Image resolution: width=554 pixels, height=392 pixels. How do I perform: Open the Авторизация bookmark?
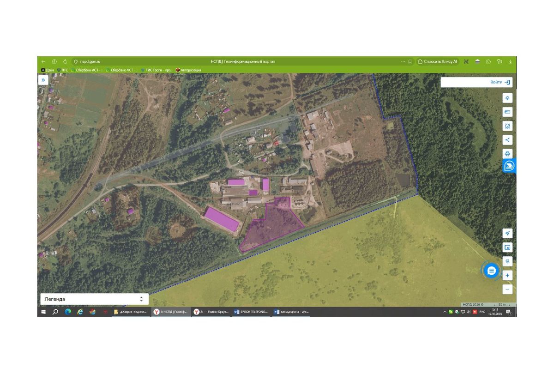click(x=188, y=70)
